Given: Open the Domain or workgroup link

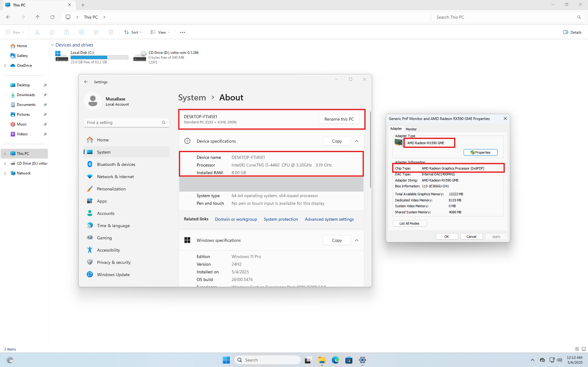Looking at the screenshot, I should click(236, 219).
